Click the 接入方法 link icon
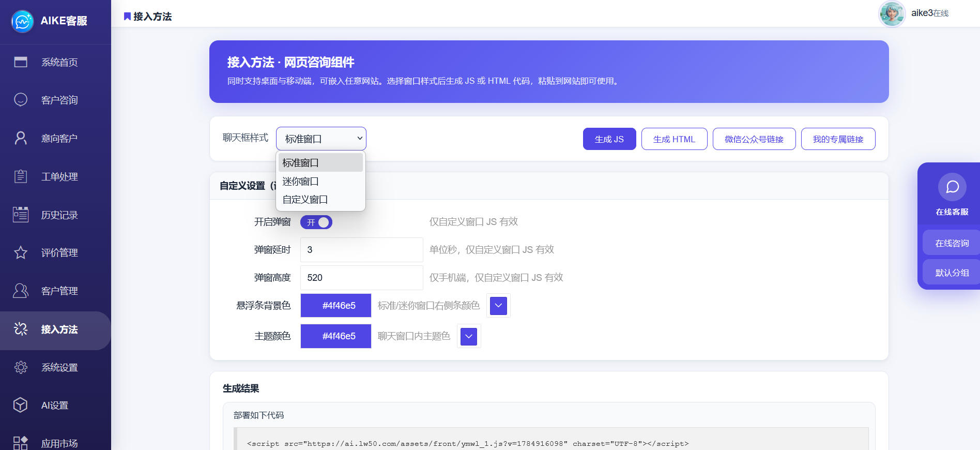The height and width of the screenshot is (450, 980). coord(21,329)
